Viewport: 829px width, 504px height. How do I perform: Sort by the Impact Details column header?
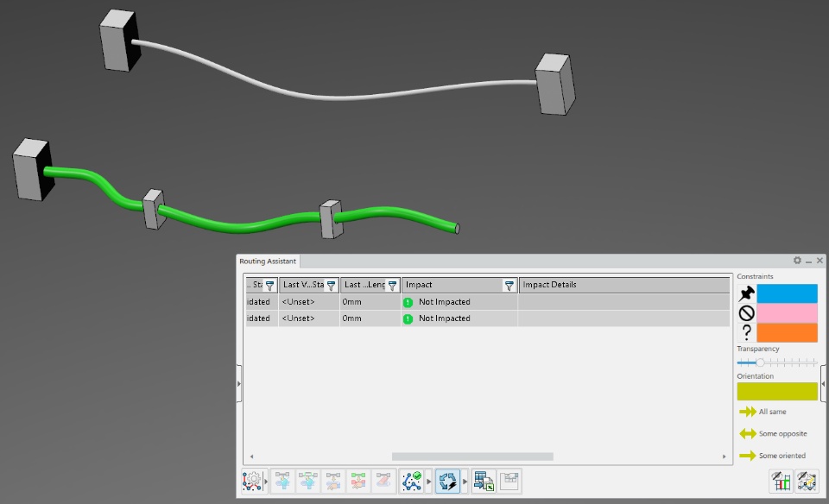pos(624,285)
